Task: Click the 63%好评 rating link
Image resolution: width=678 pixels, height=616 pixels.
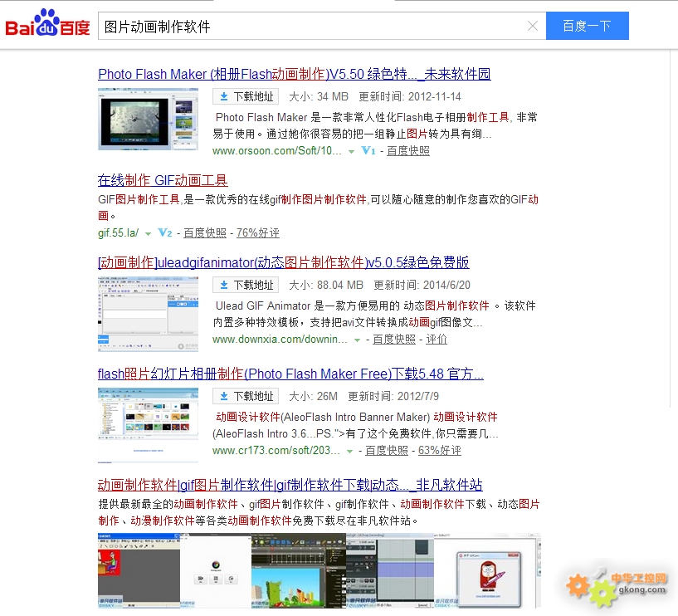Action: (439, 450)
